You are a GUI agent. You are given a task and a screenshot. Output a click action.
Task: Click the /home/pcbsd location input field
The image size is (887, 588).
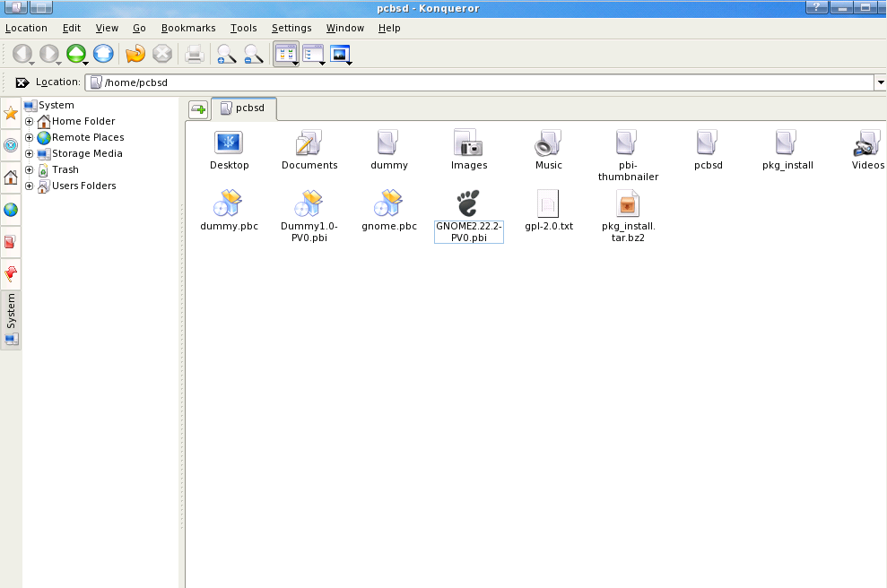pos(480,82)
